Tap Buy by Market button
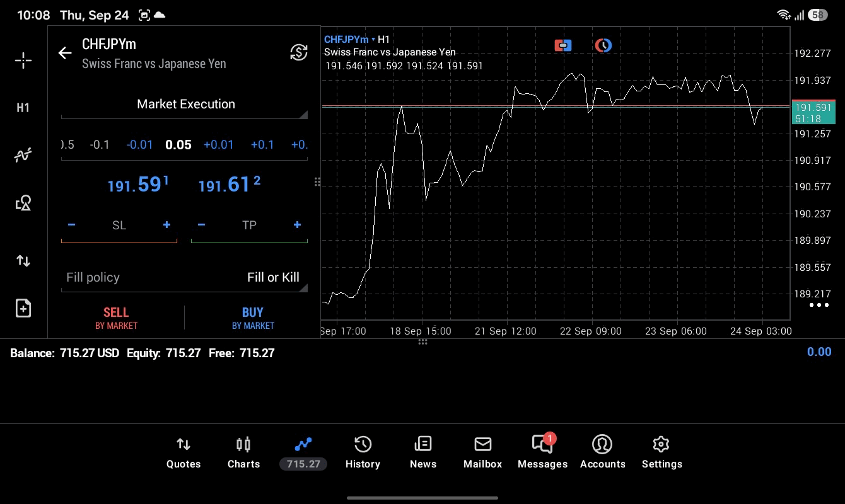 [x=253, y=318]
